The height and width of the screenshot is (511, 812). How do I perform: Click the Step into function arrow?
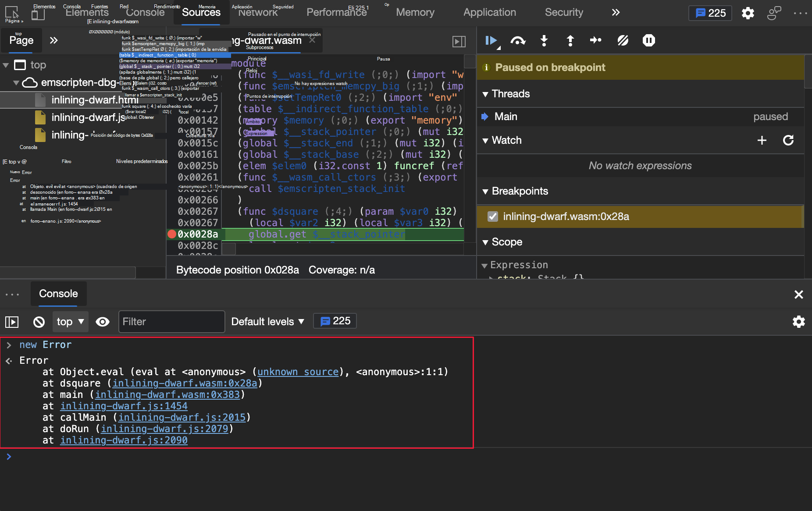(544, 41)
